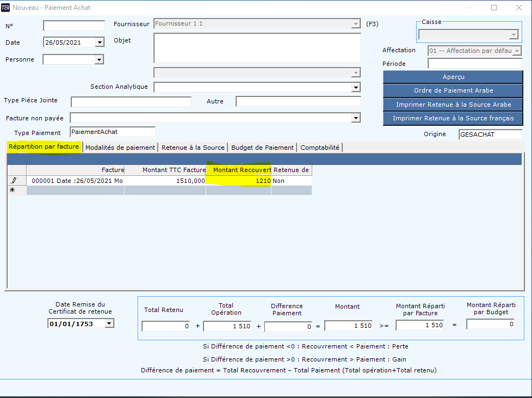This screenshot has height=398, width=532.
Task: Open the Date Remise du Certificat dropdown
Action: pos(109,323)
